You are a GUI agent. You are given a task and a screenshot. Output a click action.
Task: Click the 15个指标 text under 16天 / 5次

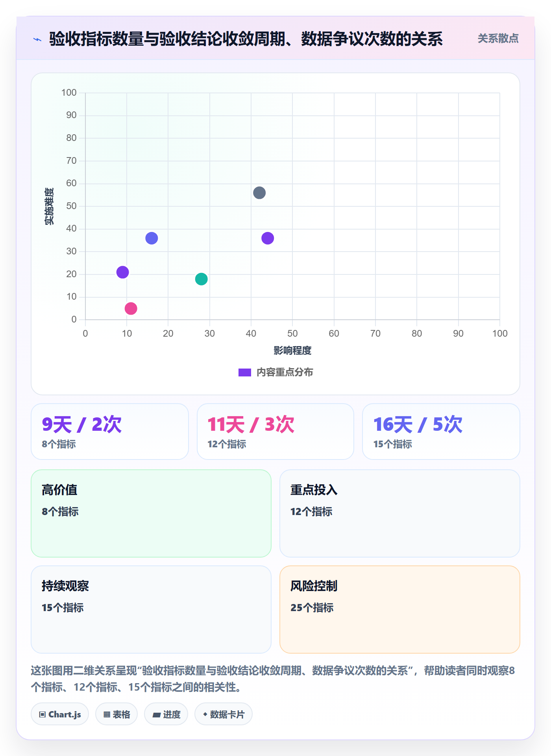point(393,444)
